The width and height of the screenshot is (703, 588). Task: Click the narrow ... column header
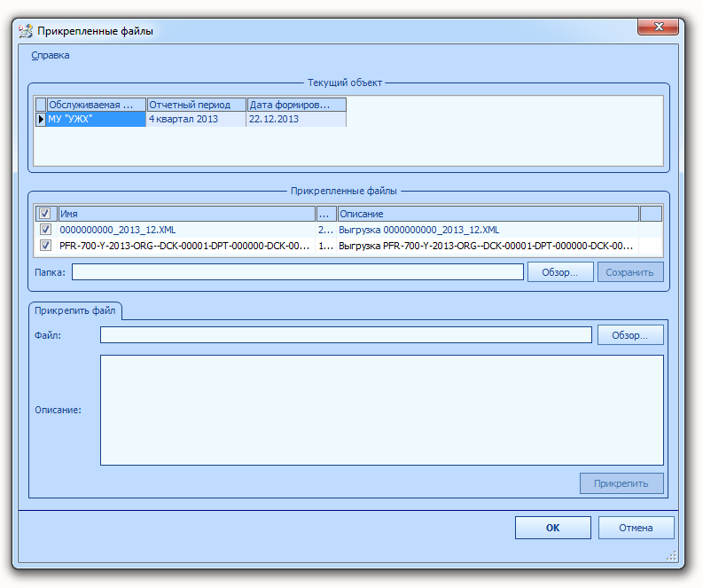point(326,214)
